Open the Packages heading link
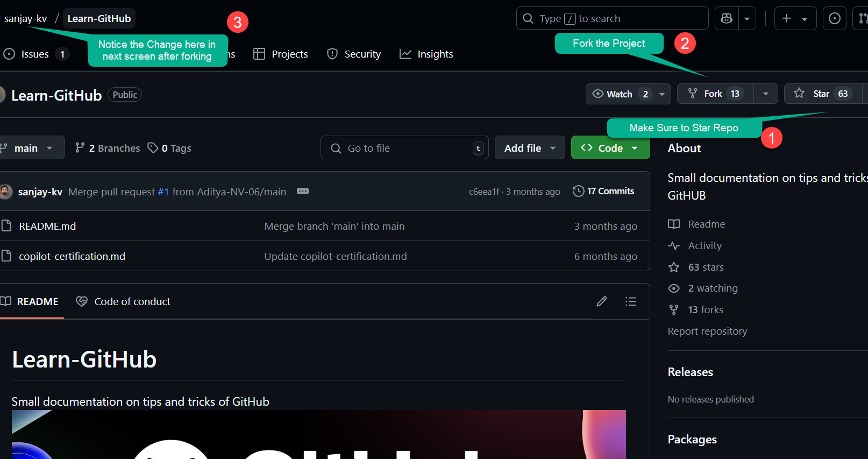Screen dimensions: 868x459 click(x=692, y=440)
